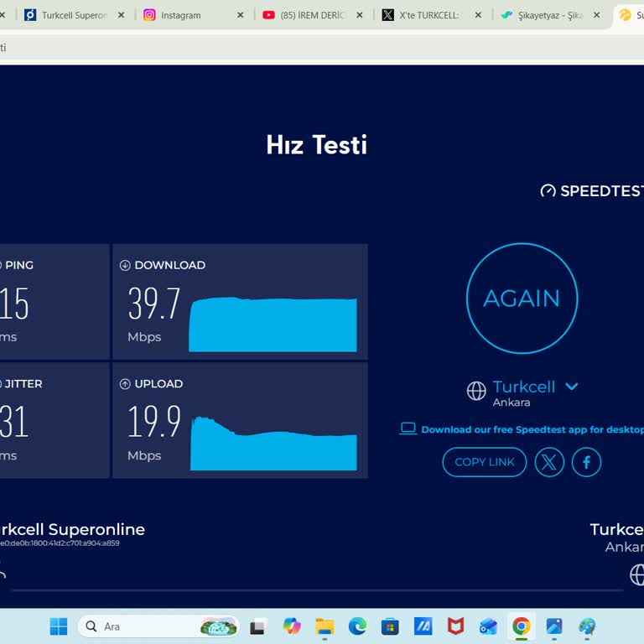Click the upload speed graph
Image resolution: width=644 pixels, height=644 pixels.
pyautogui.click(x=273, y=443)
